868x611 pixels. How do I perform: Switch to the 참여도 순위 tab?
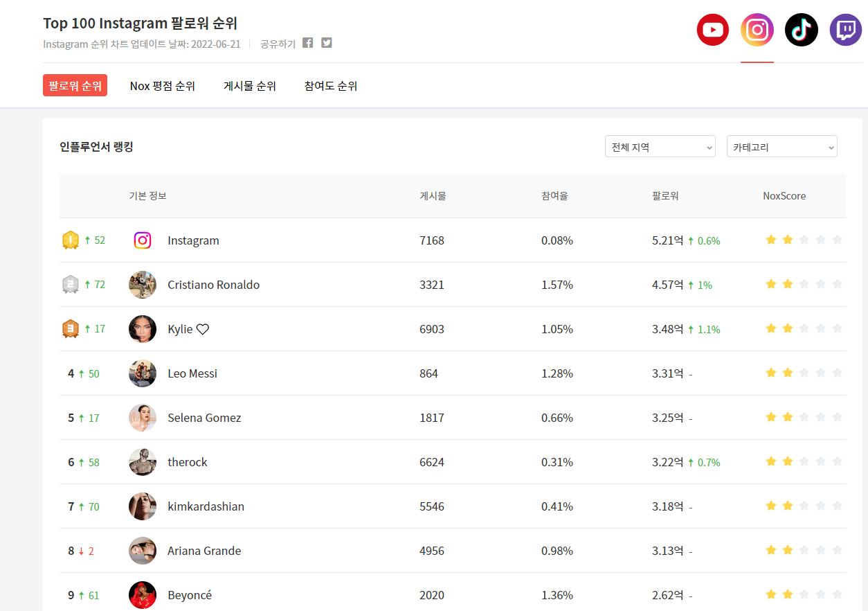(331, 86)
